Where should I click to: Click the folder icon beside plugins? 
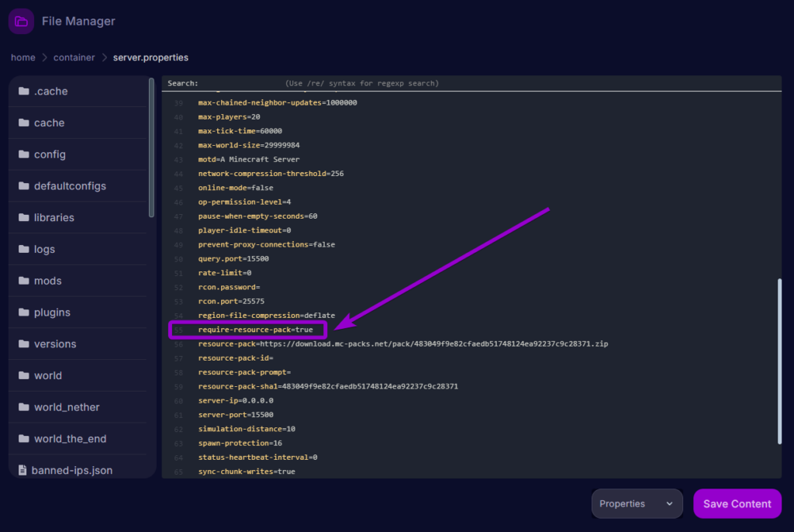click(x=24, y=312)
